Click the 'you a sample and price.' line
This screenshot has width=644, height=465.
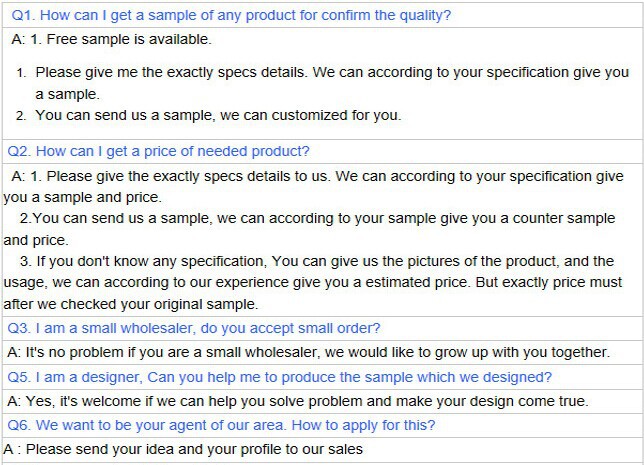[83, 198]
